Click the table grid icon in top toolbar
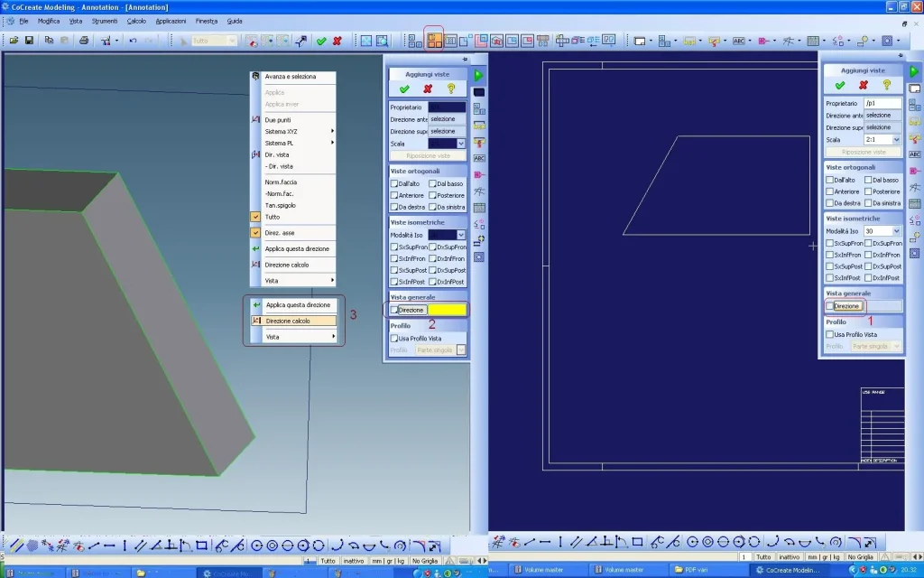924x578 pixels. coord(813,41)
